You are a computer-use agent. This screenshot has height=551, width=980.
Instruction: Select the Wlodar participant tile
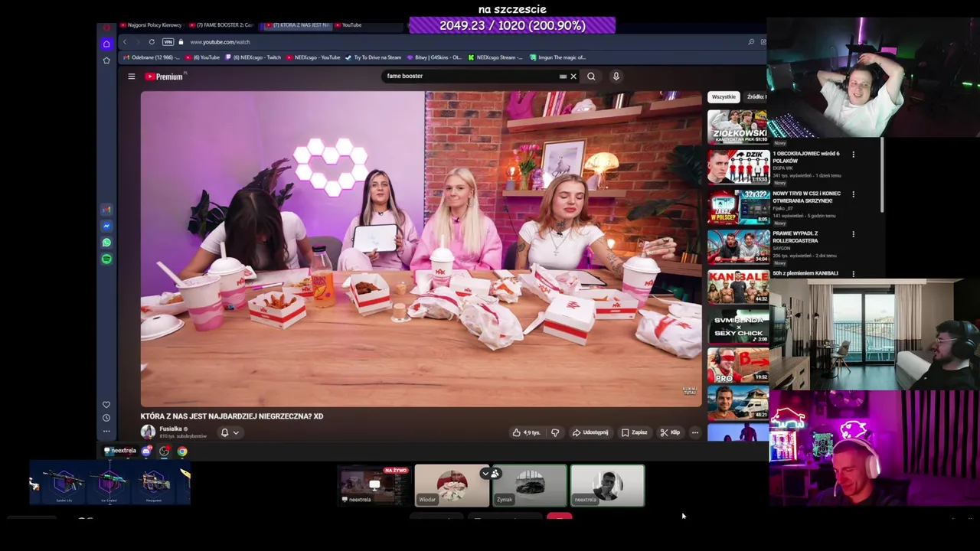point(452,486)
